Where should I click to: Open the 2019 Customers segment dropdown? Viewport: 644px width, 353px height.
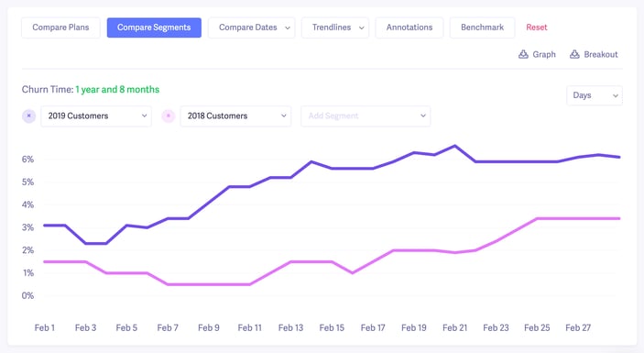click(x=96, y=116)
